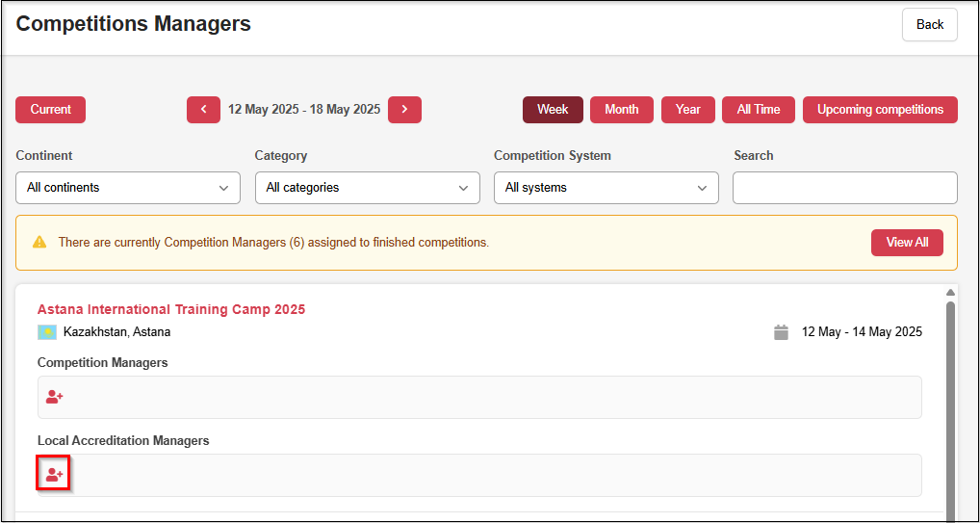Add a local accreditation manager
This screenshot has height=523, width=980.
tap(54, 475)
